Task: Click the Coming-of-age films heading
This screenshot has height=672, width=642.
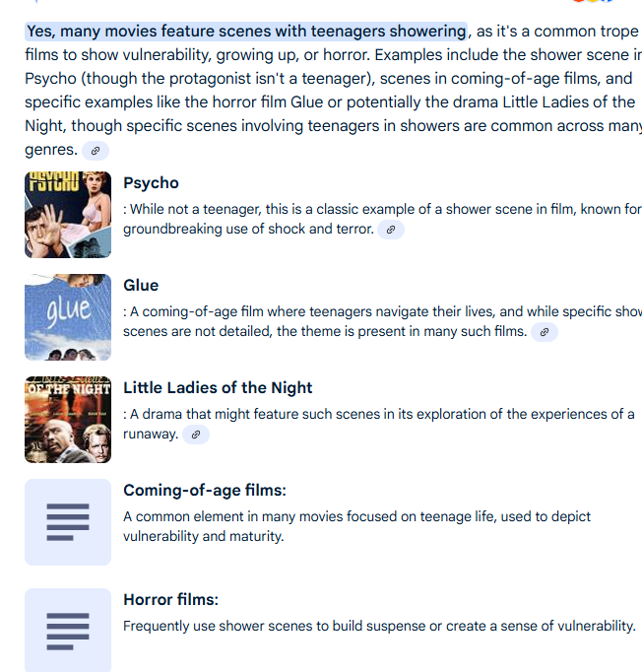Action: 205,491
